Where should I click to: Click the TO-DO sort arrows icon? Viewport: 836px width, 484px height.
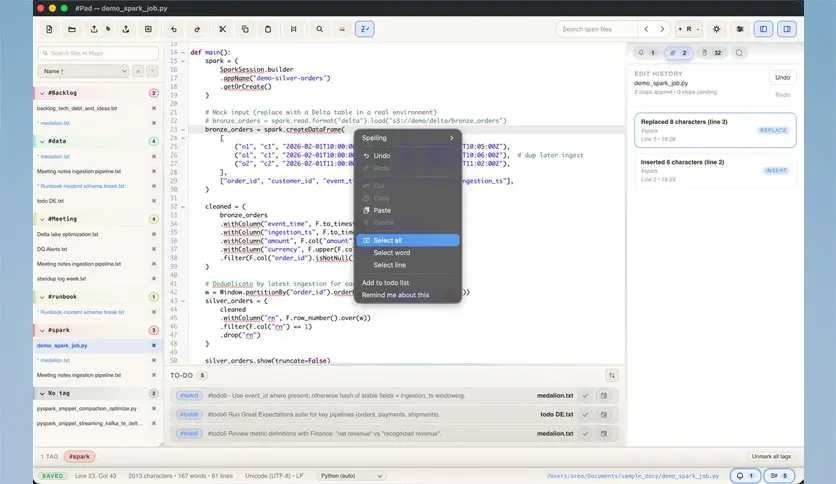(612, 375)
